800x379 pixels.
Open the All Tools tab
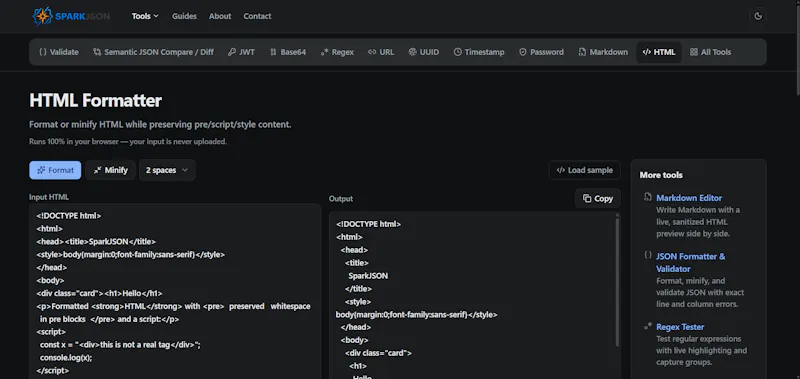point(710,52)
